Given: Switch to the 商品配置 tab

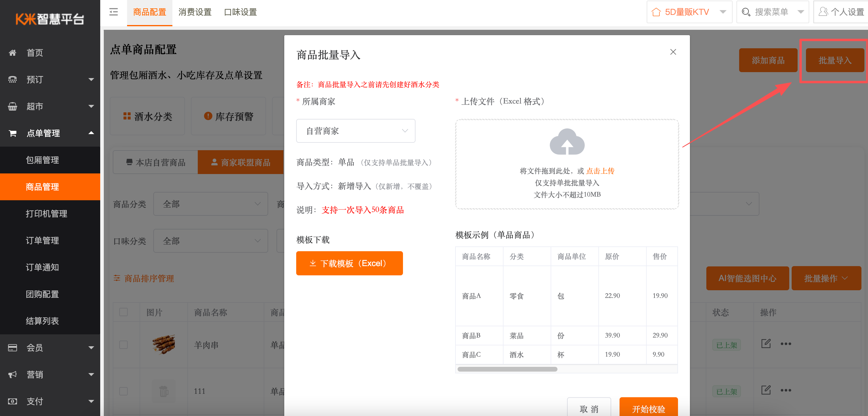Looking at the screenshot, I should click(150, 13).
